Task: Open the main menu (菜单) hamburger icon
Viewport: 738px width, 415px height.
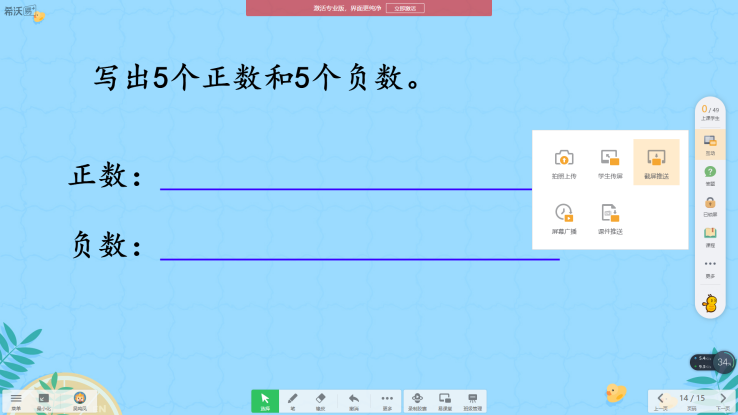Action: 16,401
